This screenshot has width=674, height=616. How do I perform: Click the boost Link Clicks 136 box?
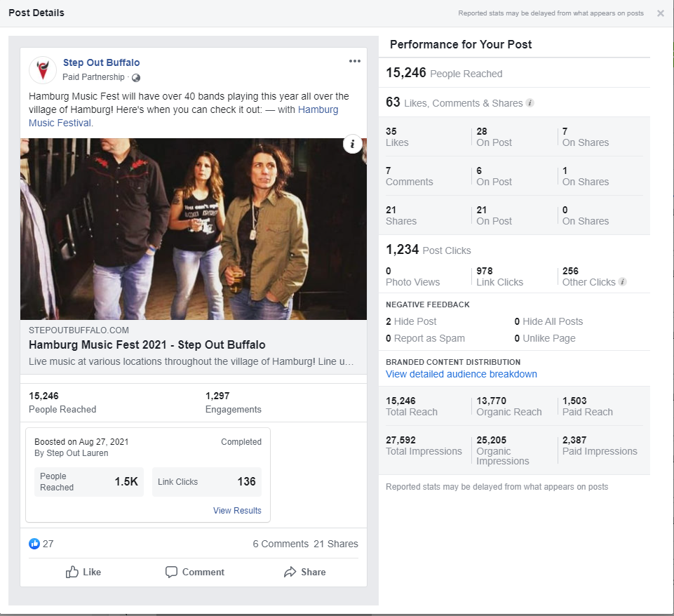coord(207,481)
